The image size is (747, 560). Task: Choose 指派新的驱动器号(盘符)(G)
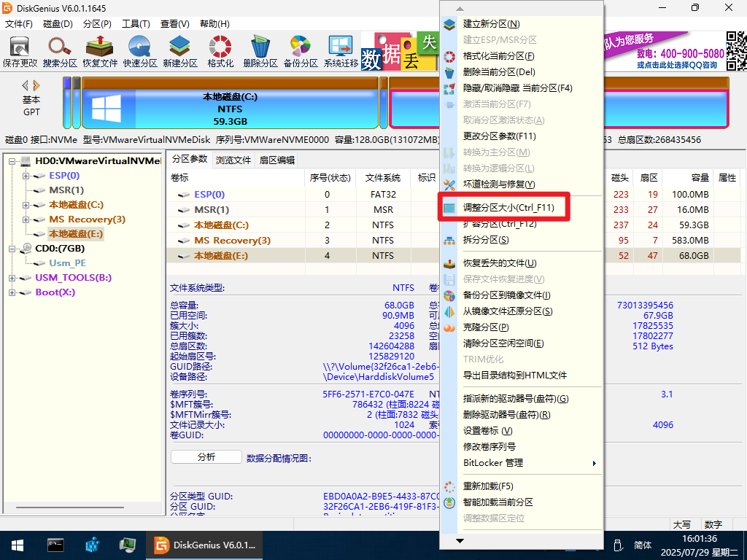[516, 399]
